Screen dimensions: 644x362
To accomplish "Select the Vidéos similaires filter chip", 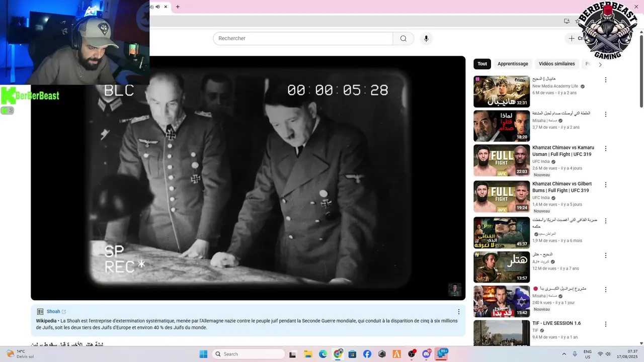I will tap(556, 64).
